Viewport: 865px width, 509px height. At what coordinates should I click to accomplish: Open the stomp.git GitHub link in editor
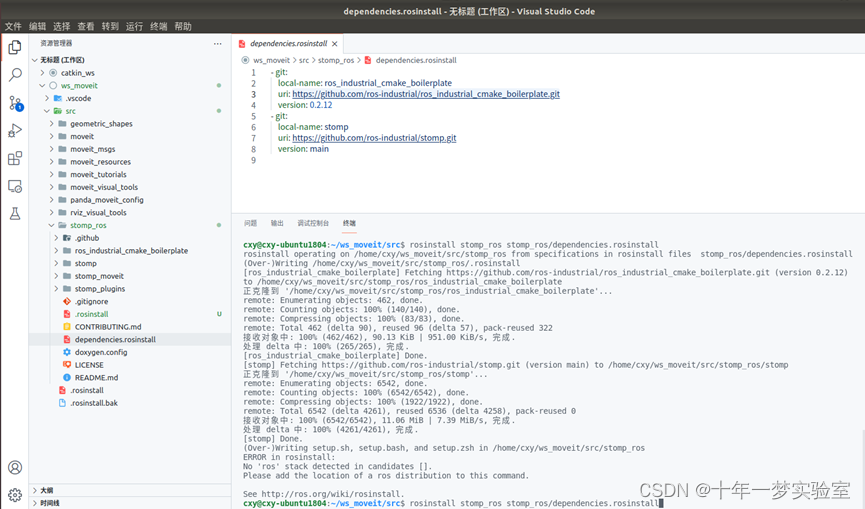[x=374, y=138]
